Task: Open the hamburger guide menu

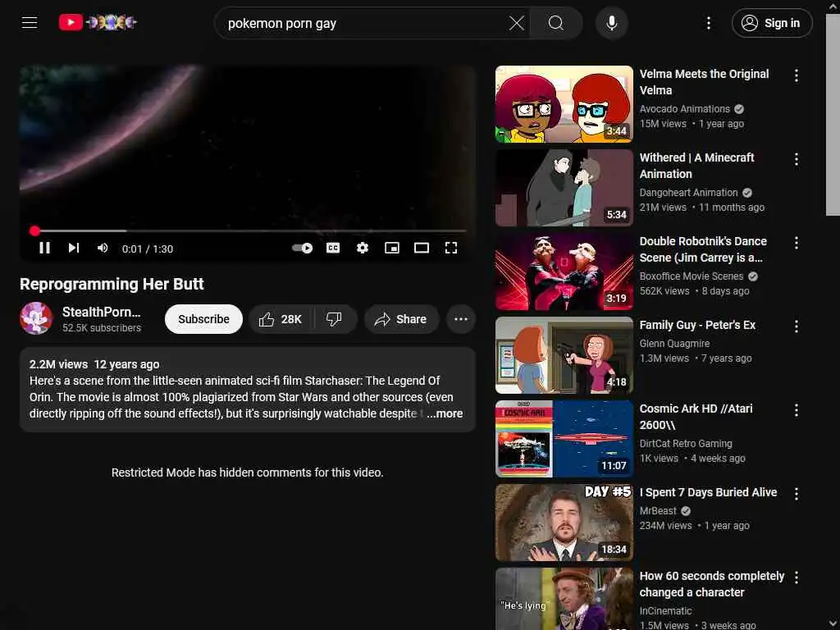Action: point(30,22)
